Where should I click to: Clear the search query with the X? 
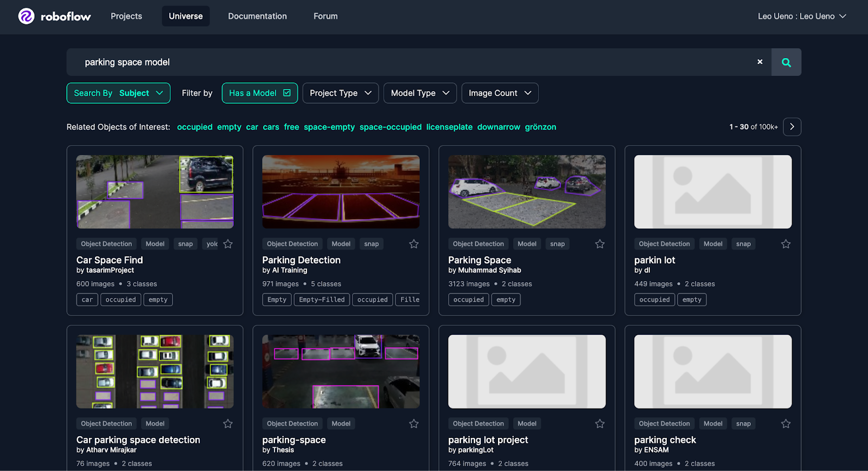pos(760,62)
